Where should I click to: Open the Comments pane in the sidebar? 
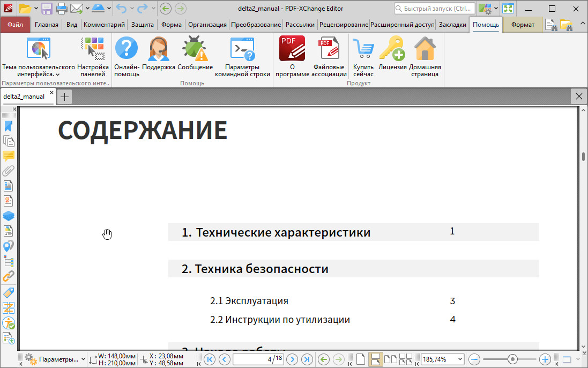click(9, 156)
